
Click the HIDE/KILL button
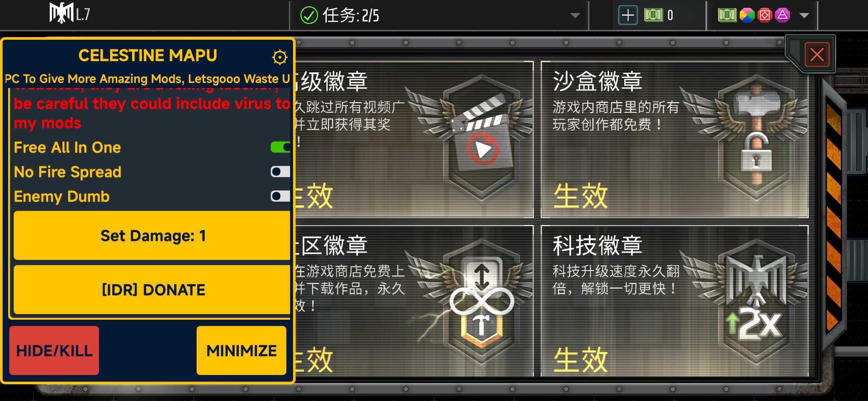click(54, 351)
